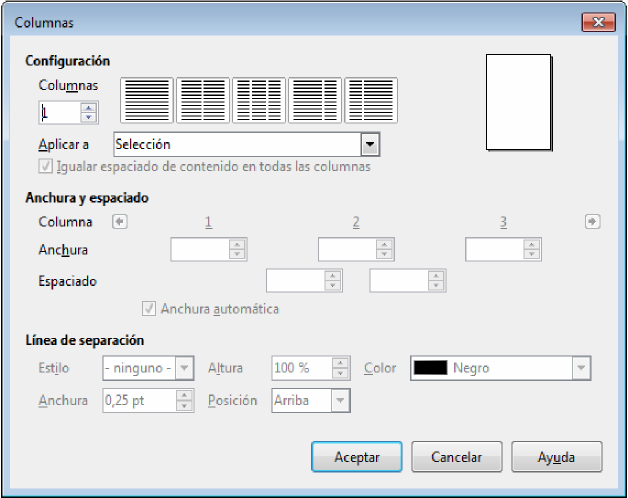
Task: Click the Altura percentage field
Action: 302,368
